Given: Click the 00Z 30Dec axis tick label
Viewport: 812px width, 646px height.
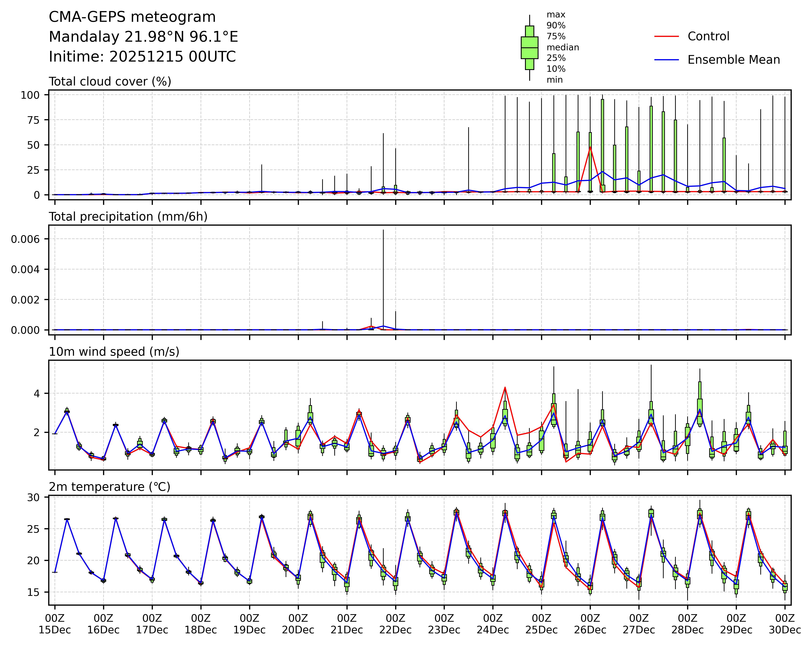Looking at the screenshot, I should 785,624.
